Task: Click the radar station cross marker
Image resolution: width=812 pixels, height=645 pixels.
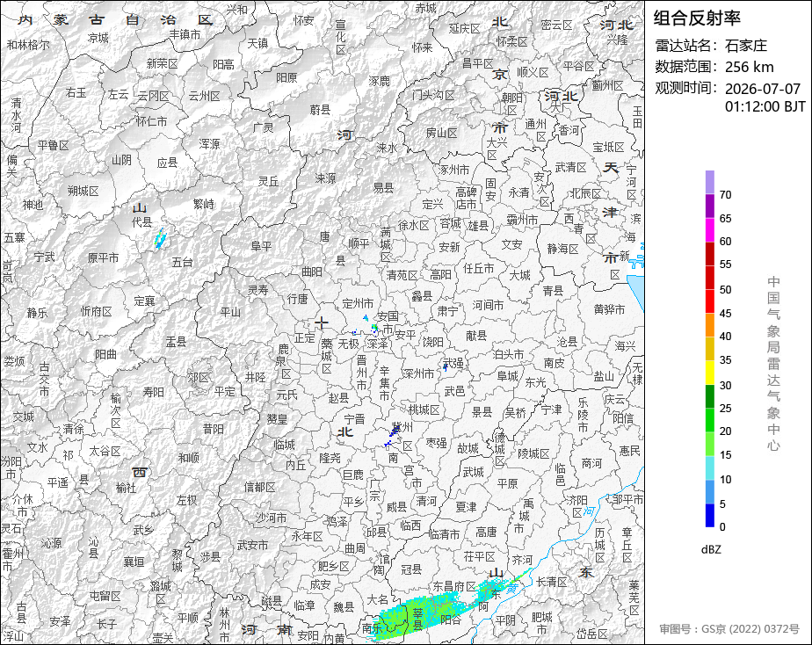Action: 322,323
